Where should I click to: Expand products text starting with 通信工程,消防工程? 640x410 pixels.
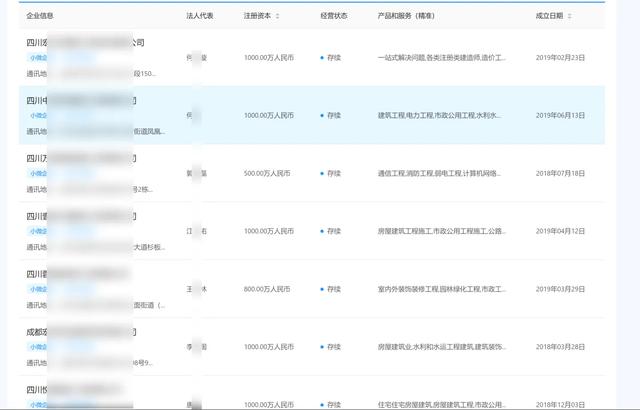click(x=442, y=173)
